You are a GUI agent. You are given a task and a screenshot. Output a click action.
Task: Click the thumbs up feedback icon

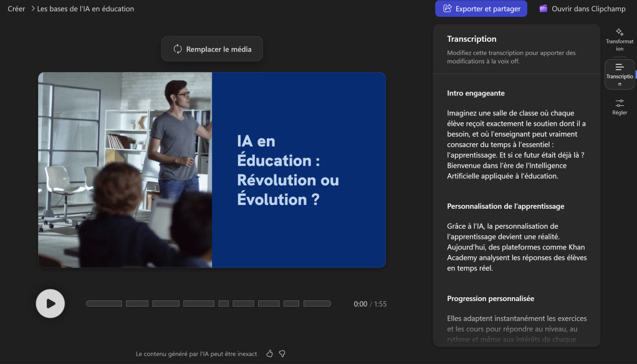click(x=269, y=353)
